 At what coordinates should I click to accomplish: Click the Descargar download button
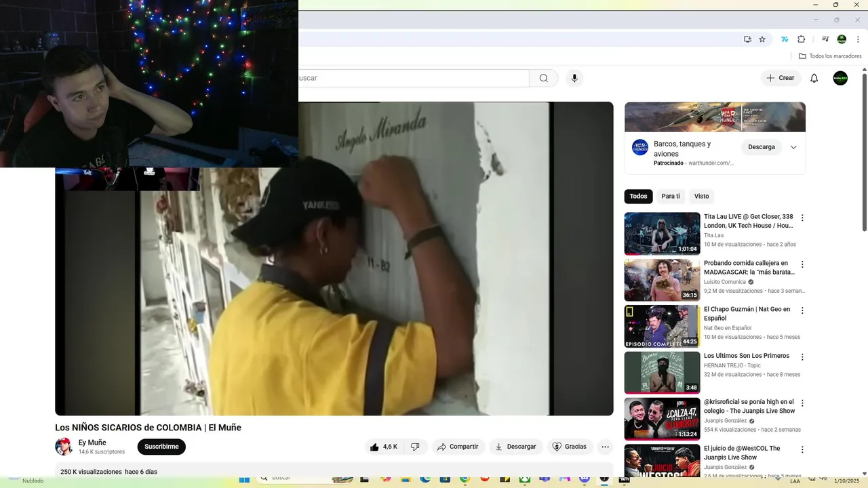tap(516, 447)
